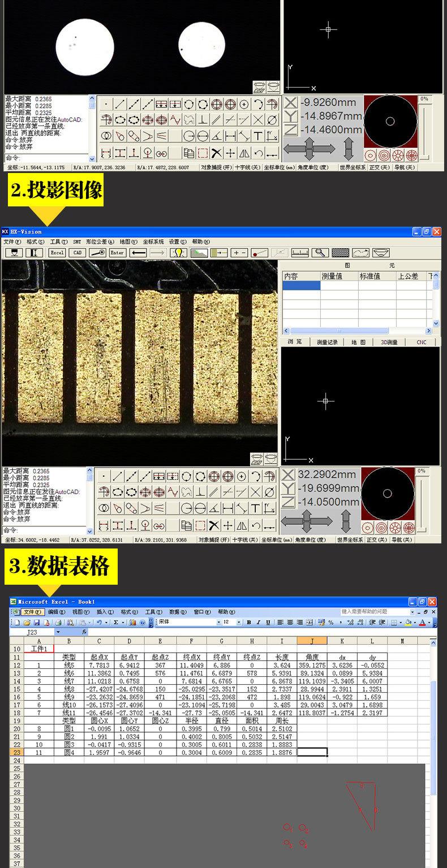Click Merge and Center icon in Excel
Viewport: 447px width, 868px height.
coord(309,623)
